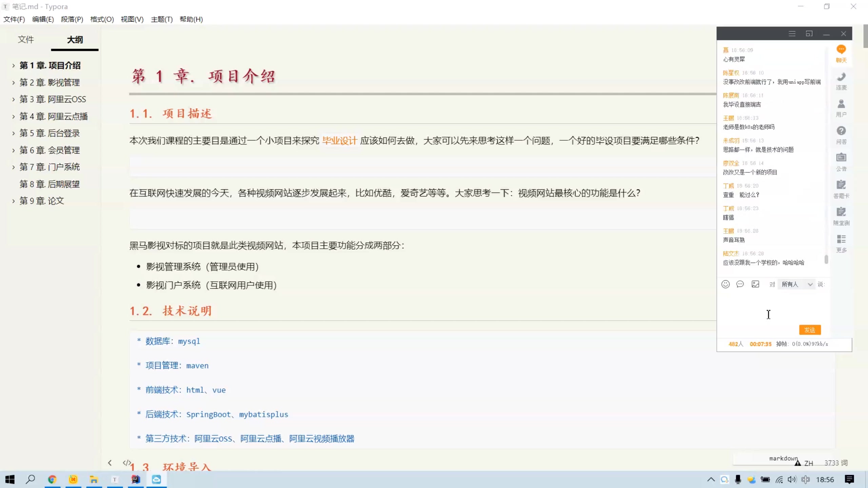The width and height of the screenshot is (868, 488).
Task: Open the chat (聊天) panel icon
Action: (841, 54)
